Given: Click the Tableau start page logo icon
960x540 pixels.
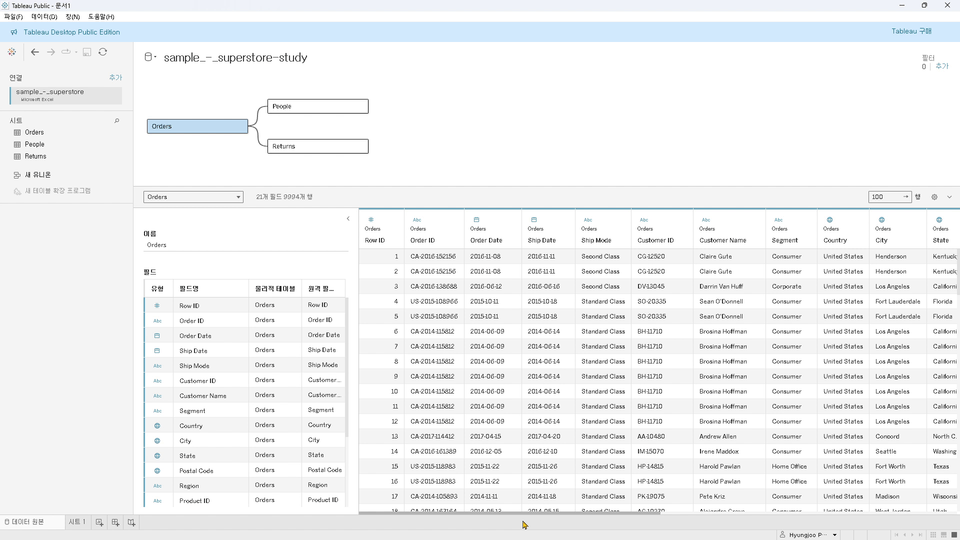Looking at the screenshot, I should pyautogui.click(x=12, y=52).
